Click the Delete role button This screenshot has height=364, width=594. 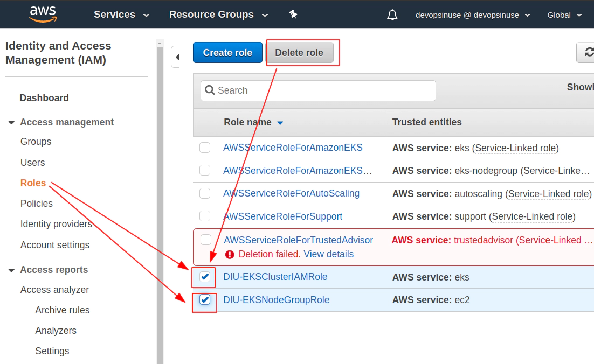pos(299,53)
